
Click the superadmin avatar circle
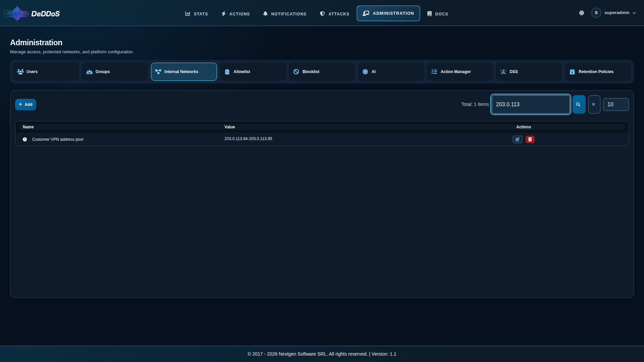596,13
